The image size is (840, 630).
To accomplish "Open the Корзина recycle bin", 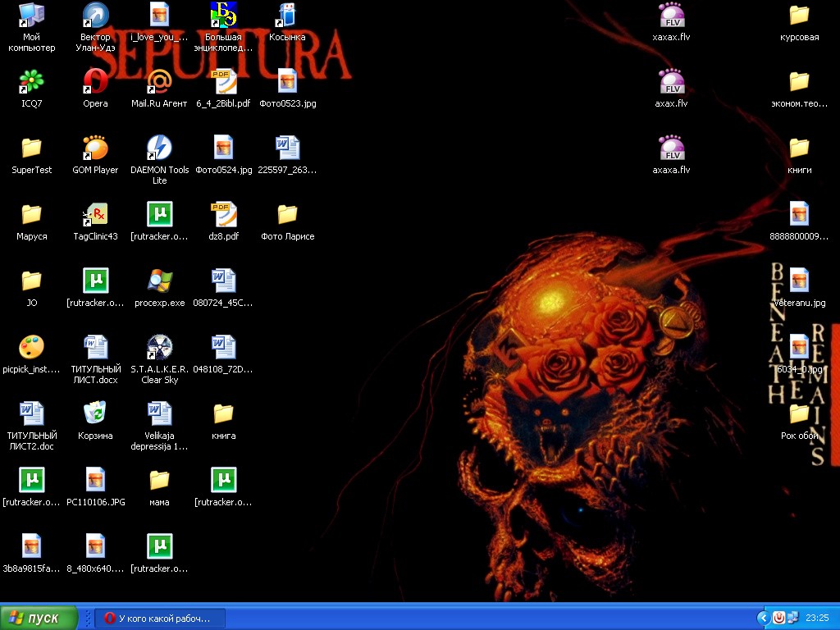I will coord(95,413).
